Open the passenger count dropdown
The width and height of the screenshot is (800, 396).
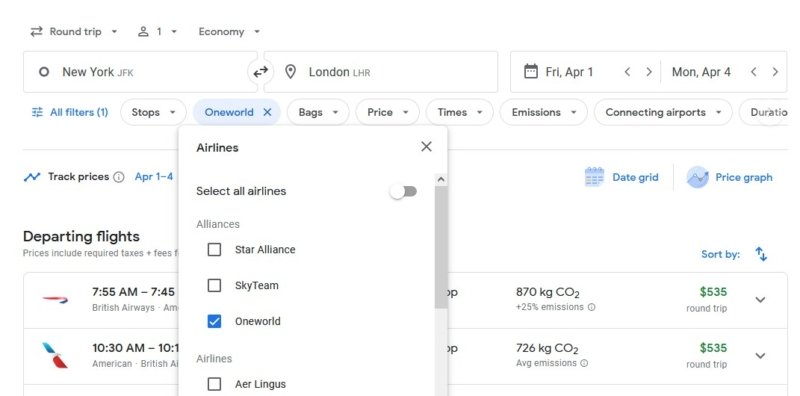pos(158,32)
